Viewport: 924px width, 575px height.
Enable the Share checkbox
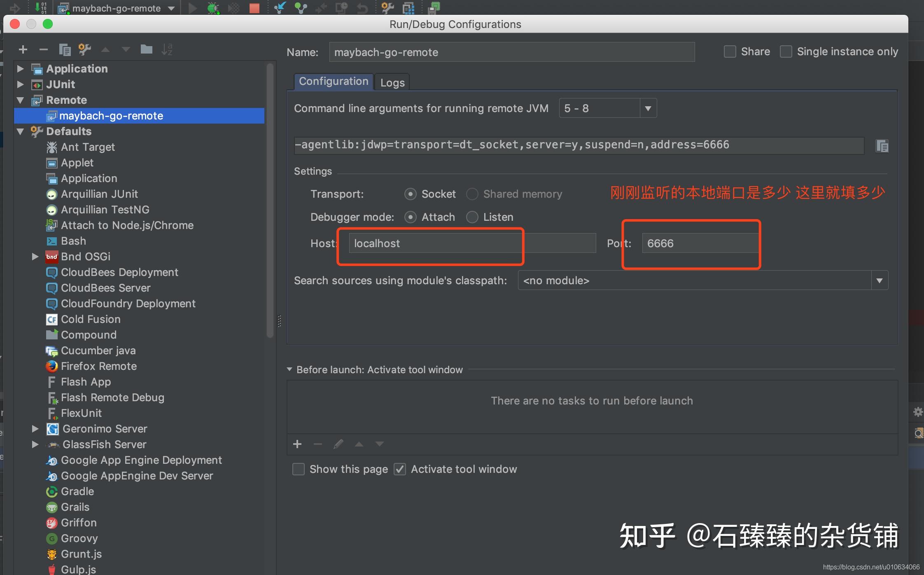coord(730,51)
